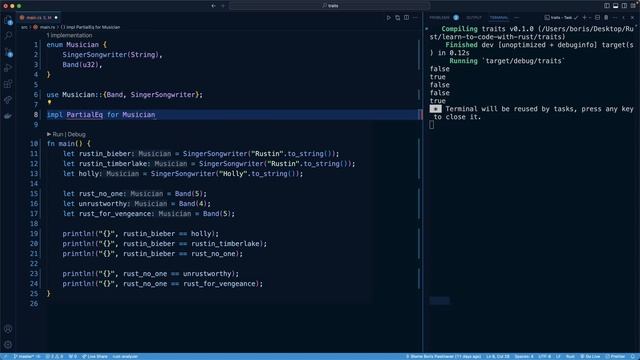640x360 pixels.
Task: Click the traits command center search box
Action: tap(330, 6)
